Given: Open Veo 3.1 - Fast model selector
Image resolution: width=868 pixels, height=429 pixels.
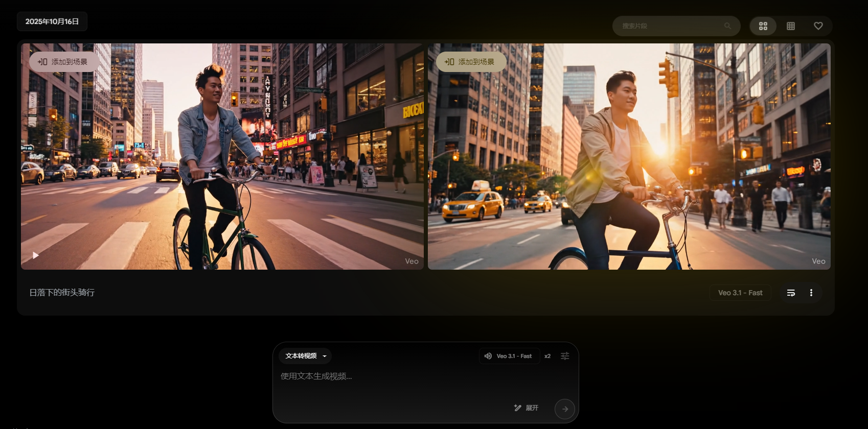Looking at the screenshot, I should coord(509,356).
